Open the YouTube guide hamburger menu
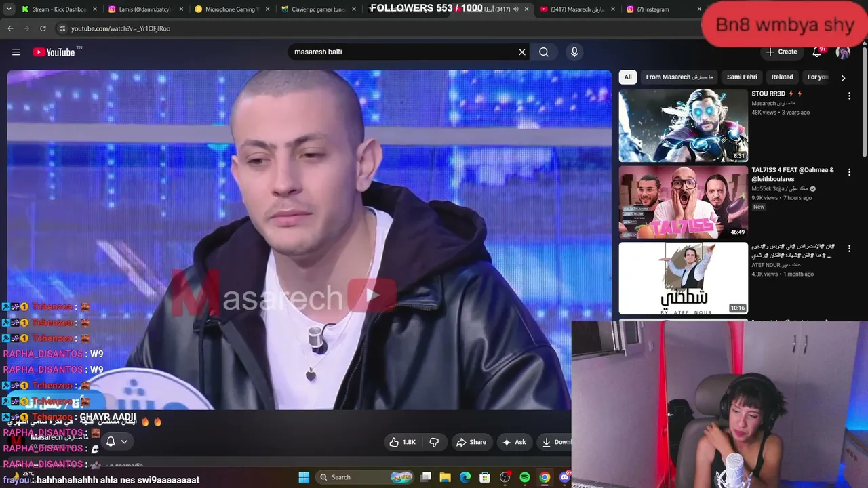 point(16,52)
